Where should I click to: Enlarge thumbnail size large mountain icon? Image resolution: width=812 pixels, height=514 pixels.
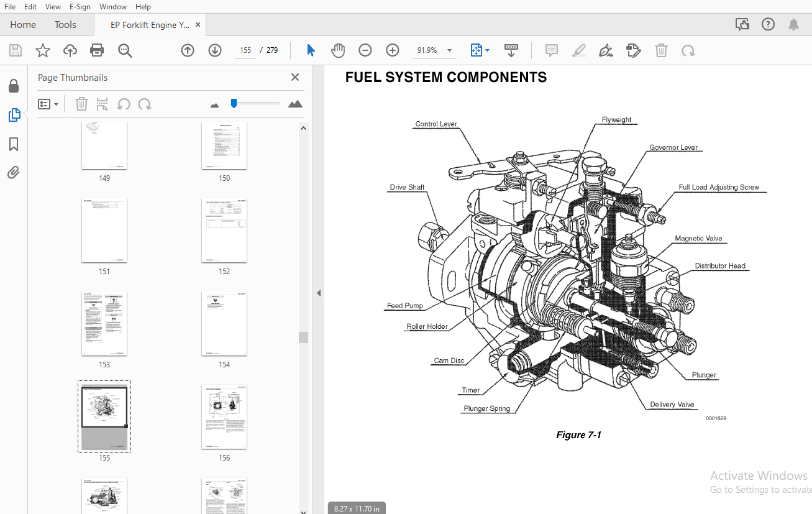click(x=296, y=104)
